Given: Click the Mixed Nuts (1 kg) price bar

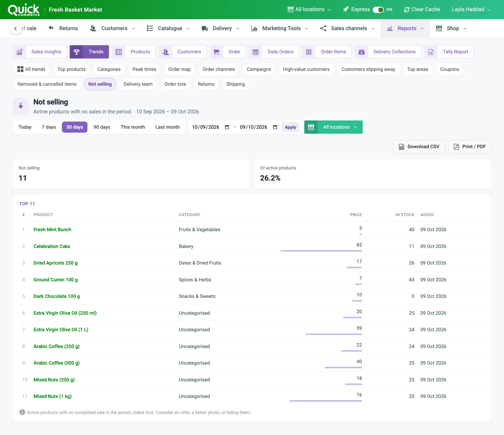Looking at the screenshot, I should pos(326,401).
